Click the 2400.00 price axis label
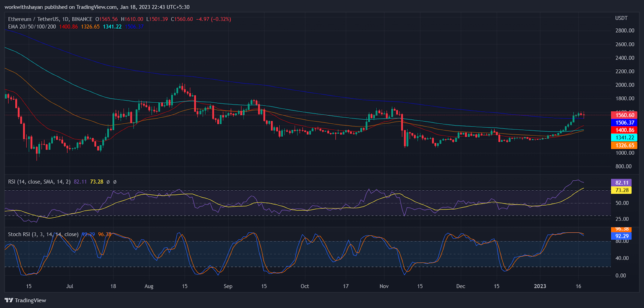Viewport: 644px width, 308px height. point(625,58)
